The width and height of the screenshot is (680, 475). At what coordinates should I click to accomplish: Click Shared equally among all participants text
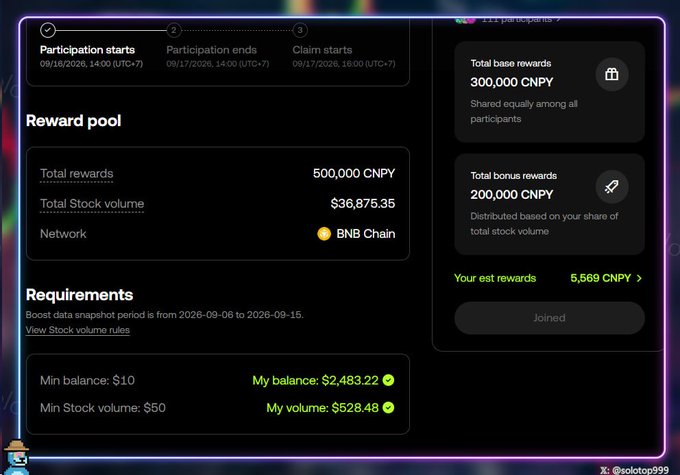(524, 111)
